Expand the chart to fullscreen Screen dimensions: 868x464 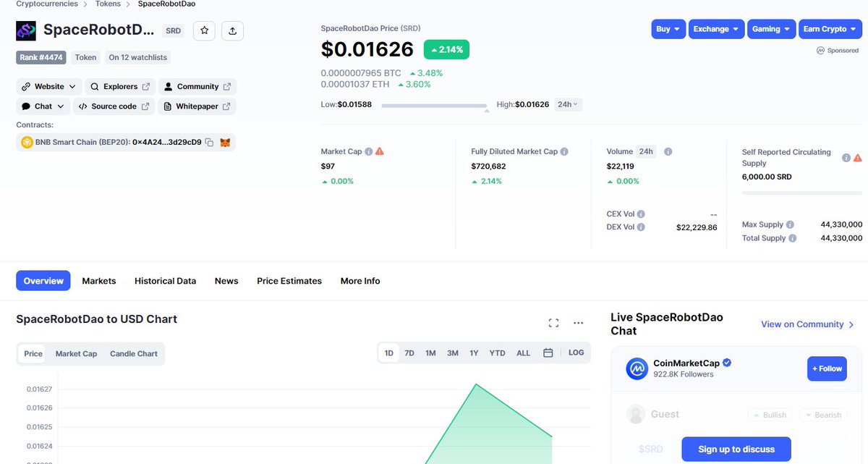(553, 322)
